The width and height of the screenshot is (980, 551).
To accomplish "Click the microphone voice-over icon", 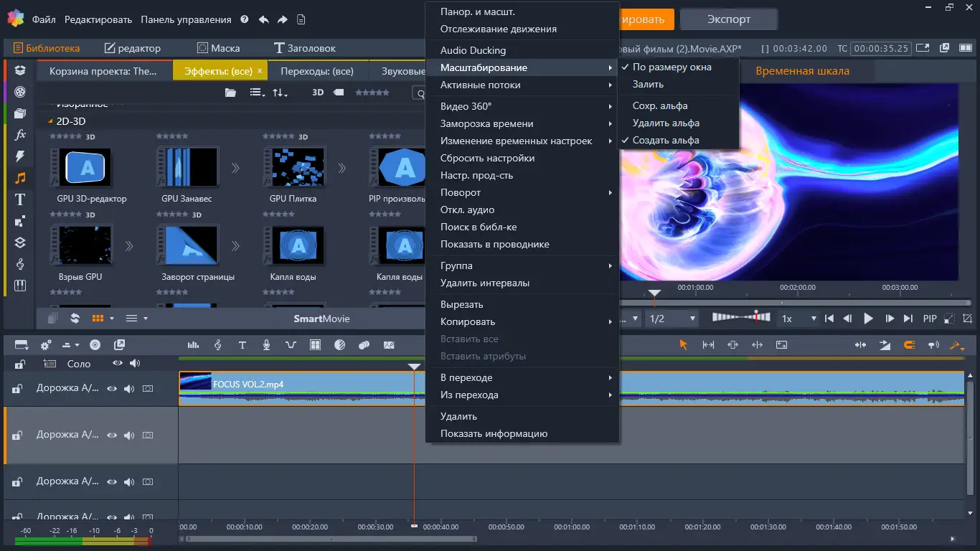I will point(267,345).
